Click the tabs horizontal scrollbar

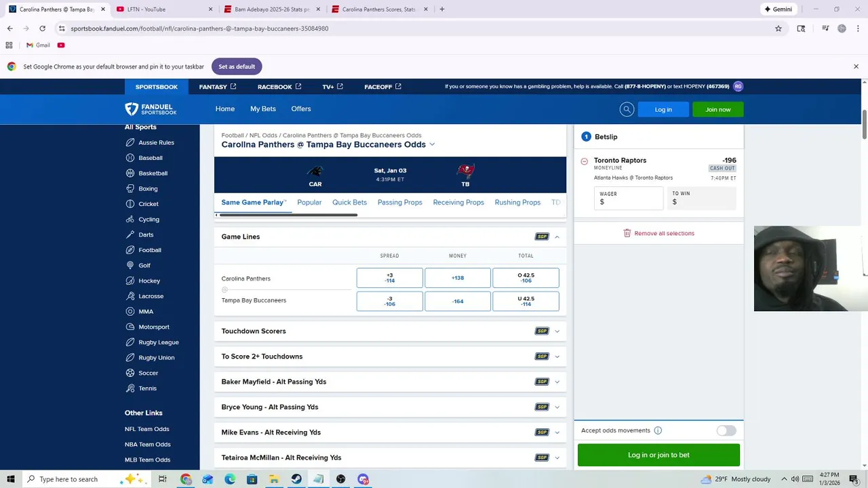point(288,215)
